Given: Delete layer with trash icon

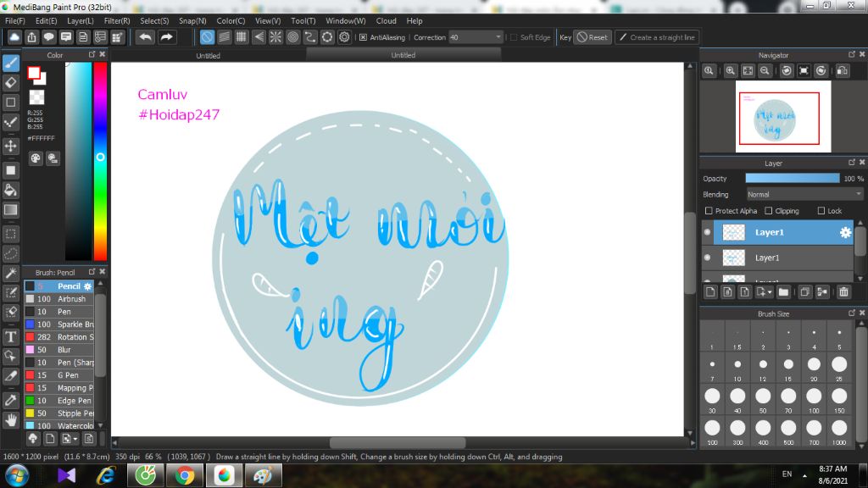Looking at the screenshot, I should [843, 292].
